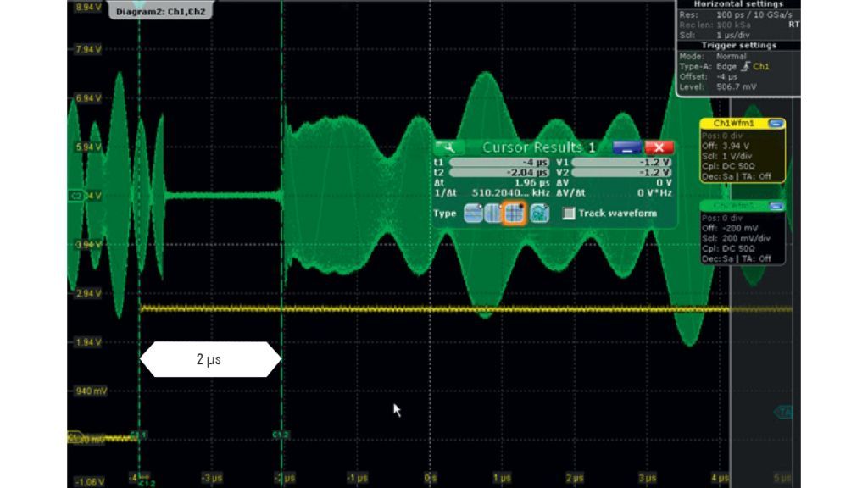Click the t1 cursor value field
The width and height of the screenshot is (868, 488).
tap(498, 161)
